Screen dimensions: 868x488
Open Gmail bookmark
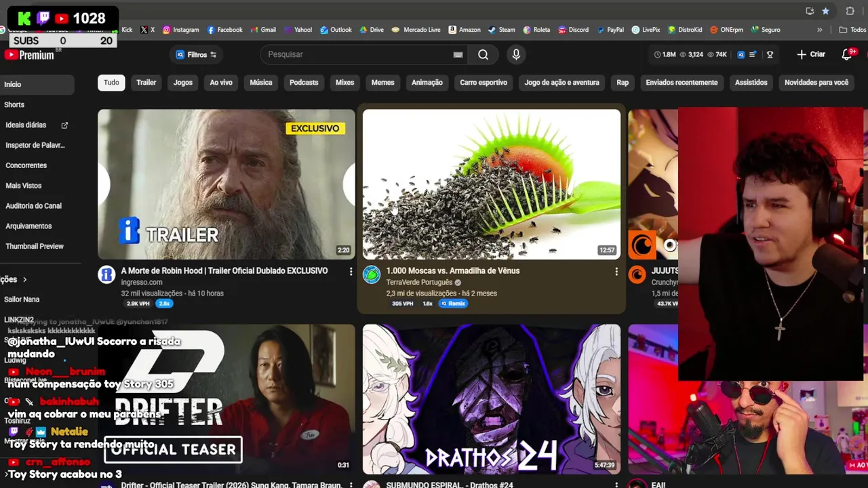point(263,30)
